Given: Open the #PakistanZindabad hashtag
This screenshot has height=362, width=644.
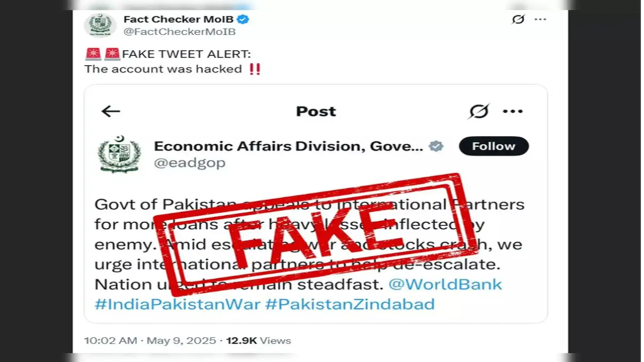Looking at the screenshot, I should [x=350, y=304].
